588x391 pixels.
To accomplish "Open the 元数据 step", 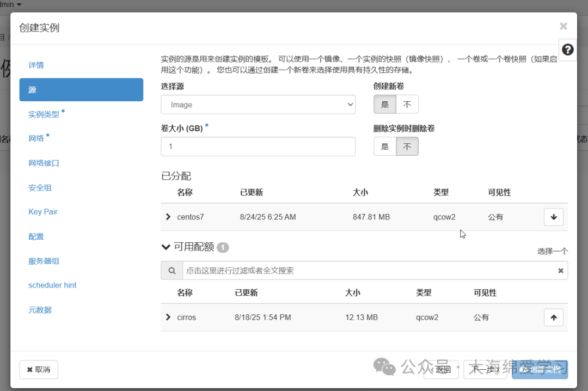I will click(x=40, y=309).
